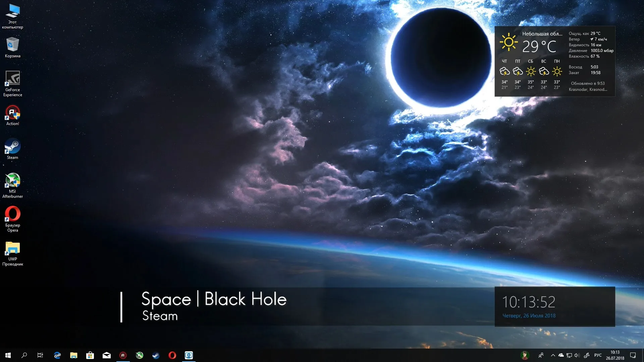Open the People button in taskbar

[541, 355]
